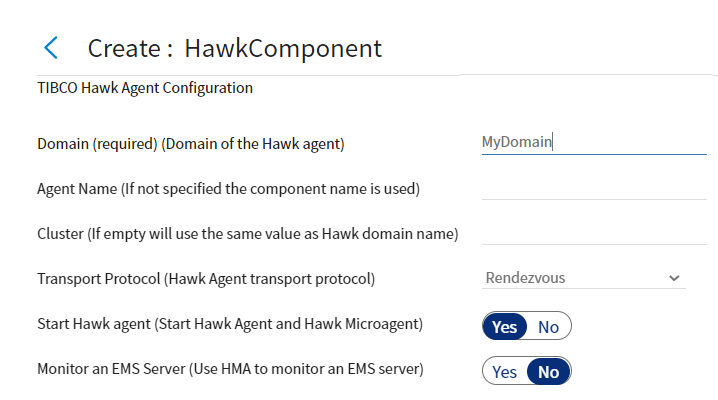Click the TIBCO Hawk Agent Configuration heading
The height and width of the screenshot is (400, 718).
pyautogui.click(x=145, y=88)
